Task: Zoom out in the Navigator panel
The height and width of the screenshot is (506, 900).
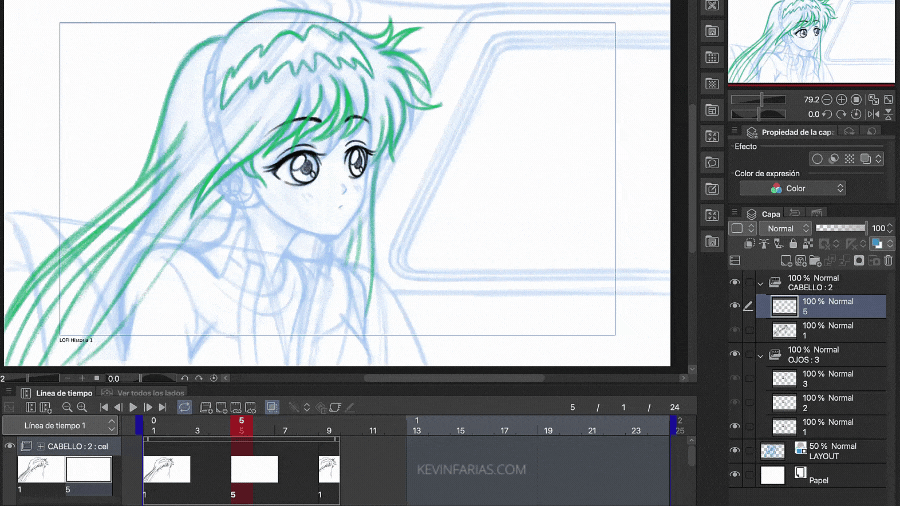Action: [x=827, y=100]
